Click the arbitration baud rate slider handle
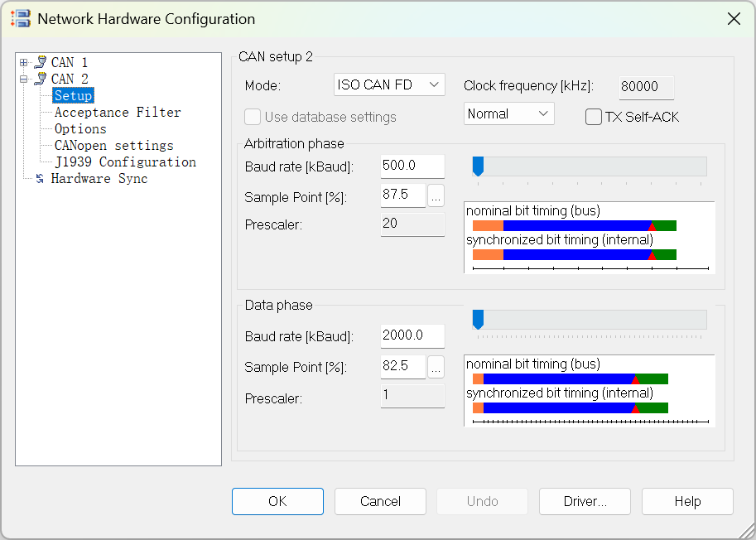Viewport: 756px width, 540px height. pos(478,166)
